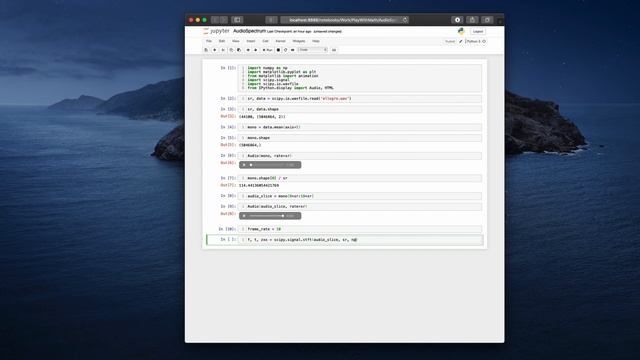Select the 'sr, data.shape' cell
The image size is (640, 360).
(360, 109)
